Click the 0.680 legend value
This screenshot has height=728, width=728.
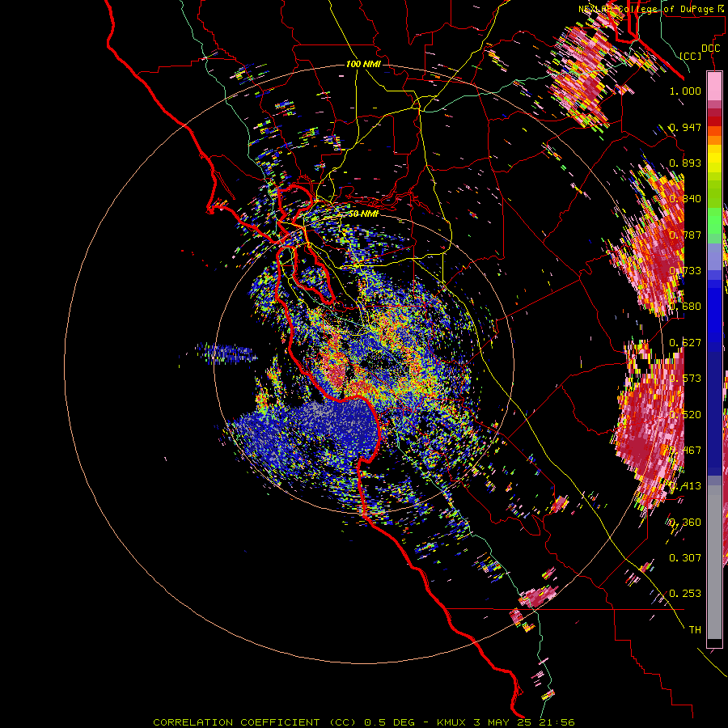pyautogui.click(x=685, y=307)
